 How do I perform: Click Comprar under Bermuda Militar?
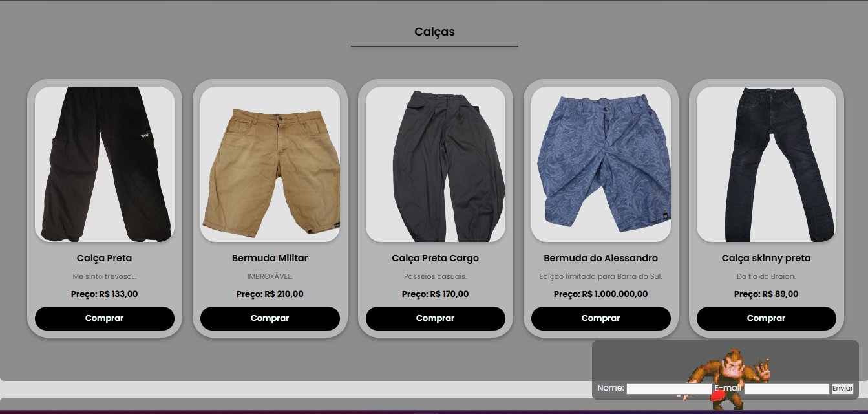(270, 318)
